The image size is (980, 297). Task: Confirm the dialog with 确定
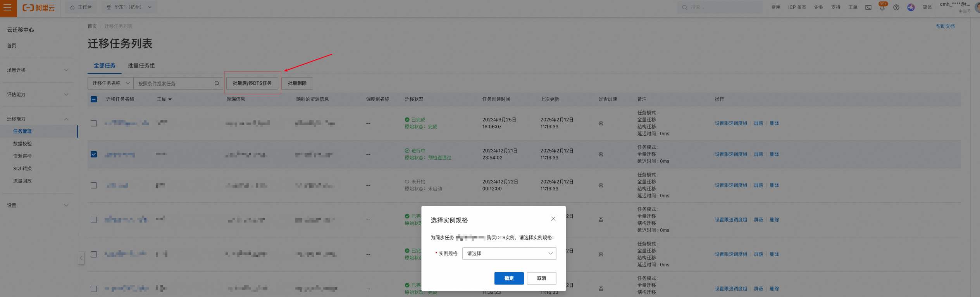point(509,278)
